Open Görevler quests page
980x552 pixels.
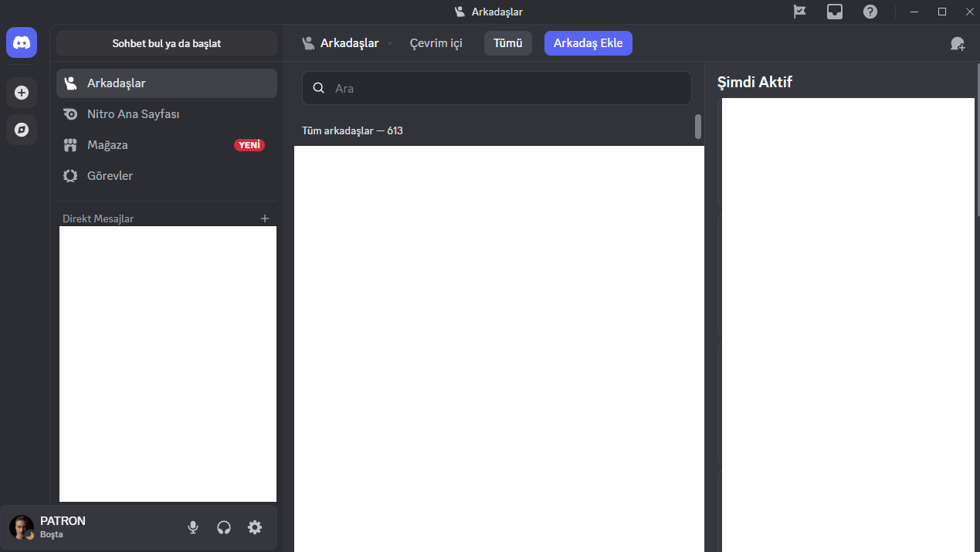point(167,176)
